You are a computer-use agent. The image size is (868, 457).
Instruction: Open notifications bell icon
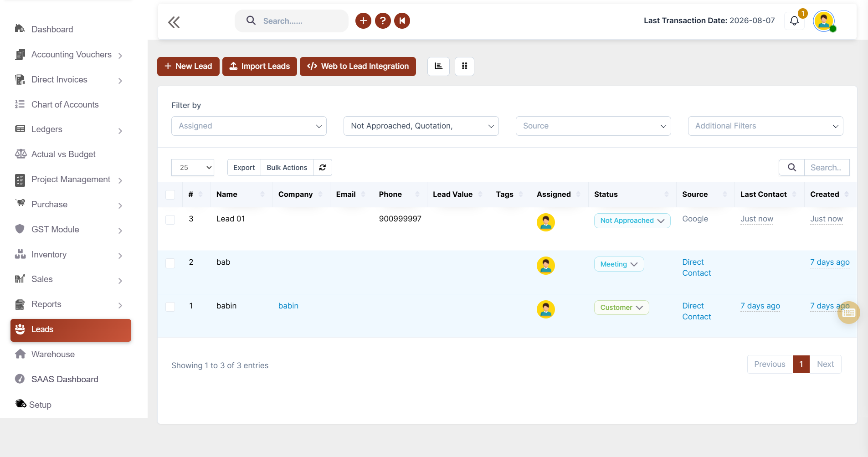pyautogui.click(x=794, y=21)
